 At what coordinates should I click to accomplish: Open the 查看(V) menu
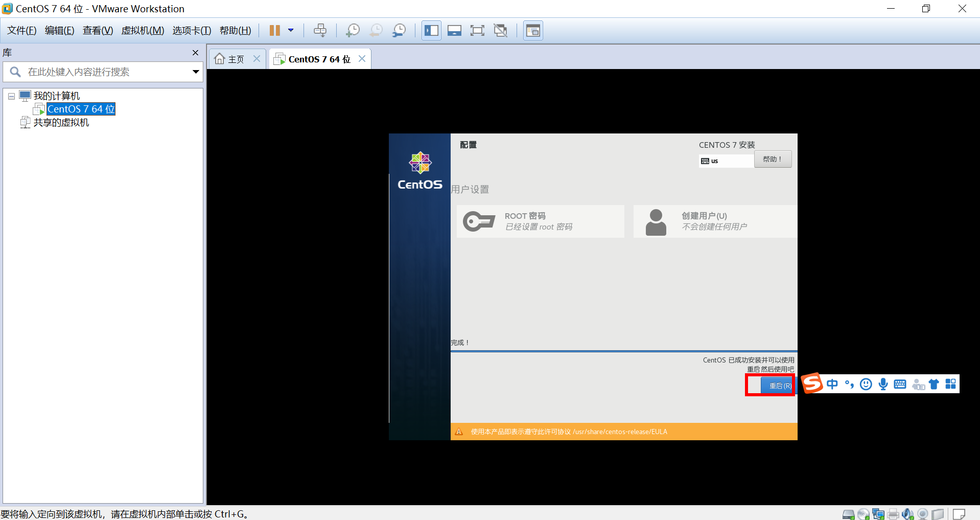(x=98, y=31)
